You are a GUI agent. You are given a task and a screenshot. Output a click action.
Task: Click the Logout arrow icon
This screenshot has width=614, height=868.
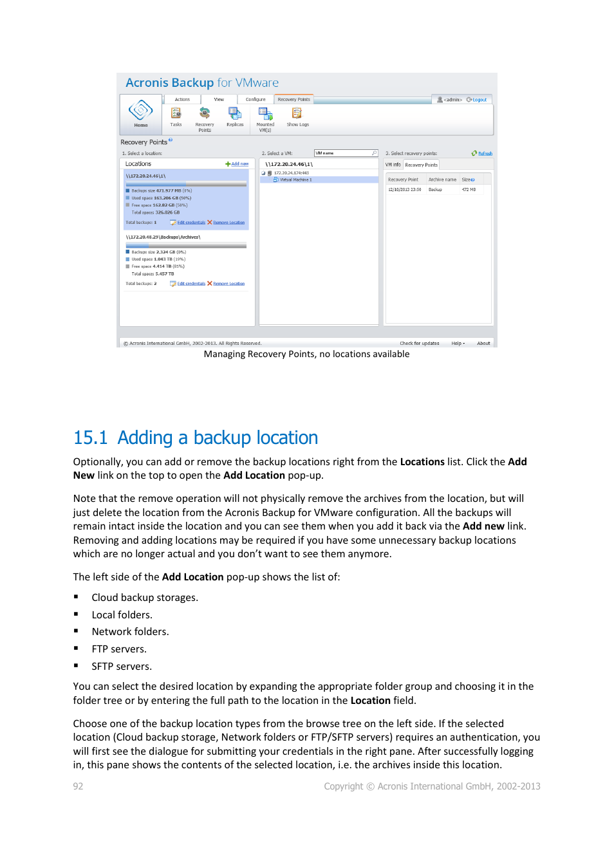[x=469, y=100]
